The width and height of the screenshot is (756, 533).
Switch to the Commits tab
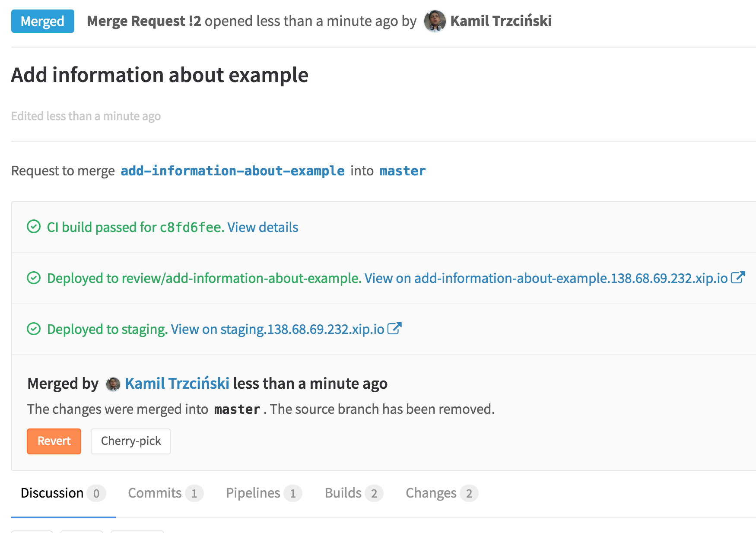pos(155,493)
